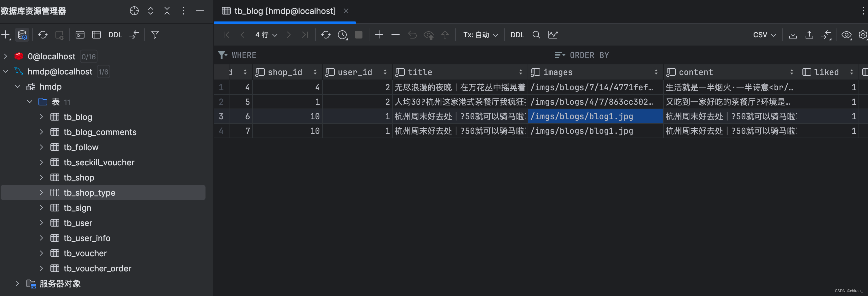Collapse all nodes in database explorer
The height and width of the screenshot is (296, 868).
[x=167, y=11]
